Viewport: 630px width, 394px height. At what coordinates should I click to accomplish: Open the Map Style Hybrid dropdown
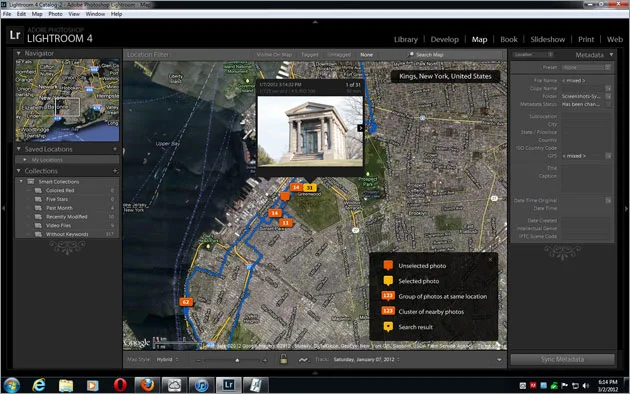pos(167,359)
